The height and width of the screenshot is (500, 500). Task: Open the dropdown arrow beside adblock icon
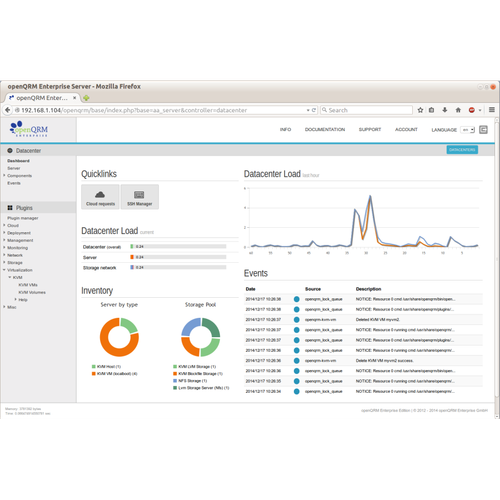coord(480,110)
